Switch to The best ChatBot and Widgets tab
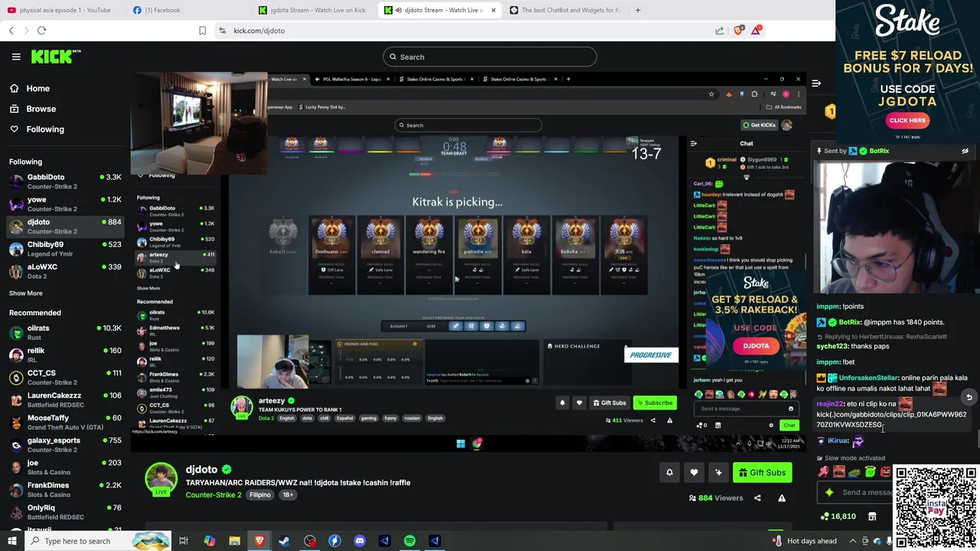 click(x=565, y=10)
